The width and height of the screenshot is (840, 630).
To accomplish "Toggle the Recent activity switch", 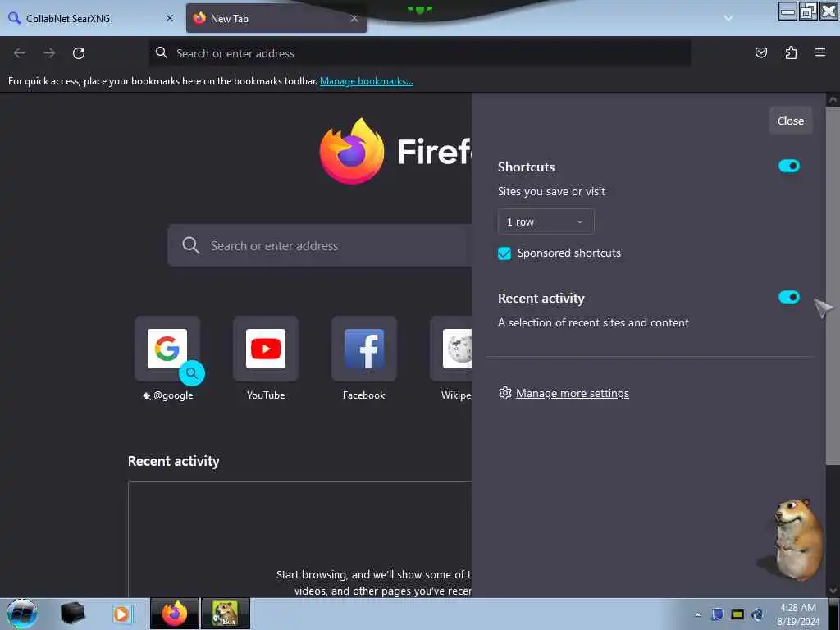I will (x=788, y=297).
